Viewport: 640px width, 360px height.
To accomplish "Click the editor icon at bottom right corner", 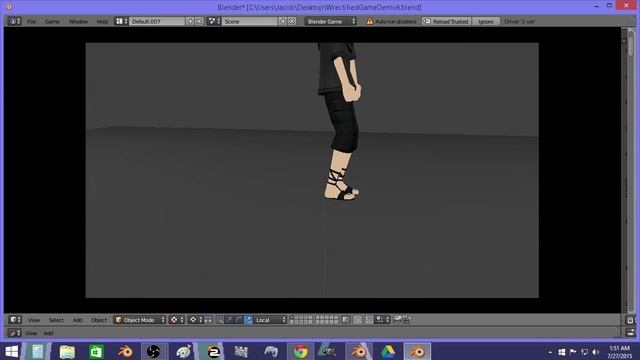I will tap(630, 333).
